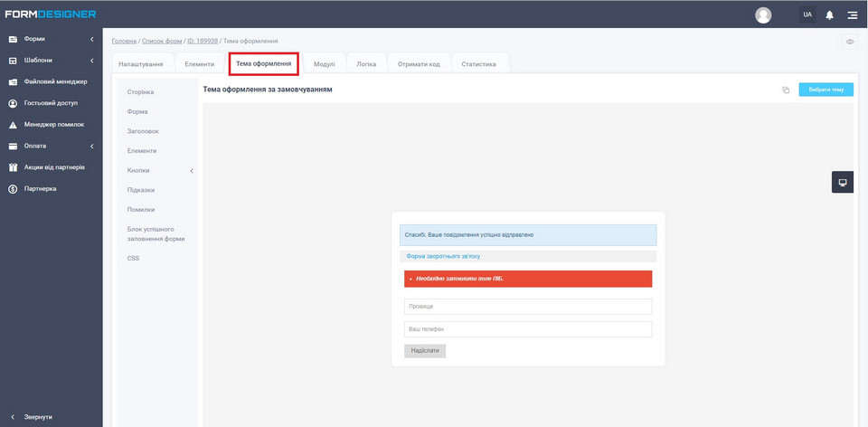This screenshot has width=868, height=427.
Task: Click the Гостьовий доступ user icon
Action: 14,103
